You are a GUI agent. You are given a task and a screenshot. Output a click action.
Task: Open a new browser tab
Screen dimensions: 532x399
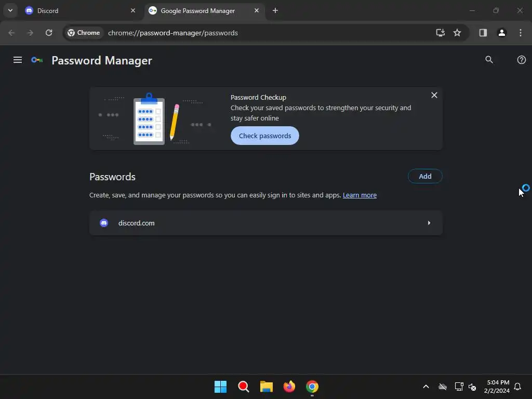[x=275, y=10]
